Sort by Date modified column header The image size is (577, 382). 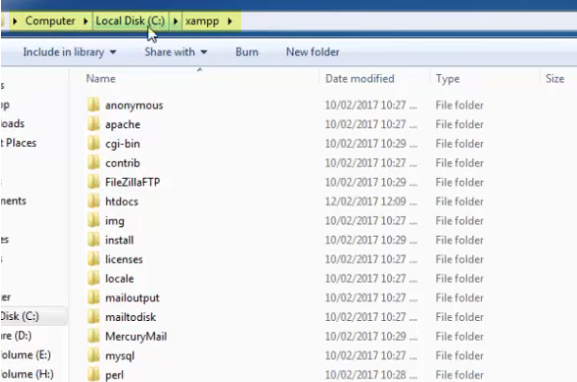pos(360,78)
